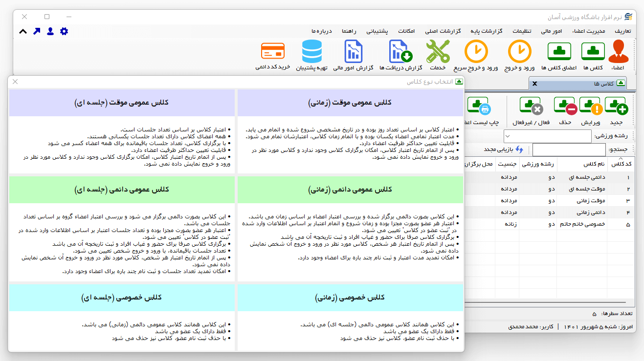
Task: Open کلاس ها classes toolbar icon
Action: (x=593, y=55)
